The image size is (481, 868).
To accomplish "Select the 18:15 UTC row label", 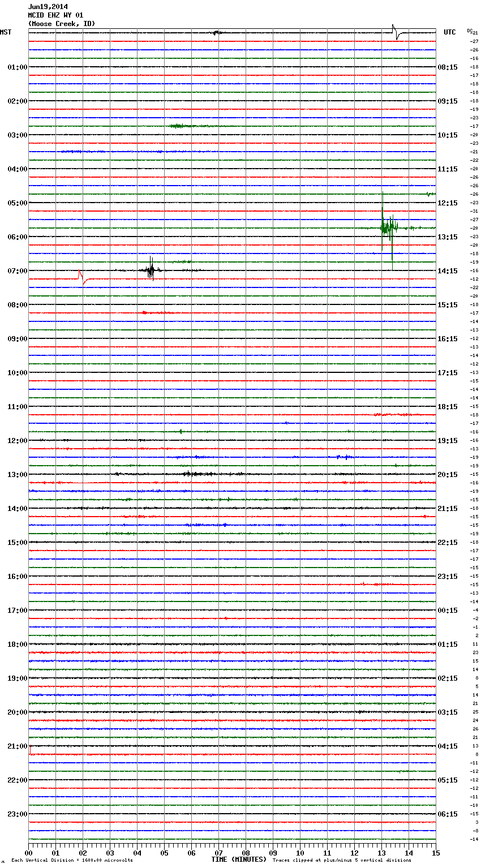I will (x=448, y=407).
